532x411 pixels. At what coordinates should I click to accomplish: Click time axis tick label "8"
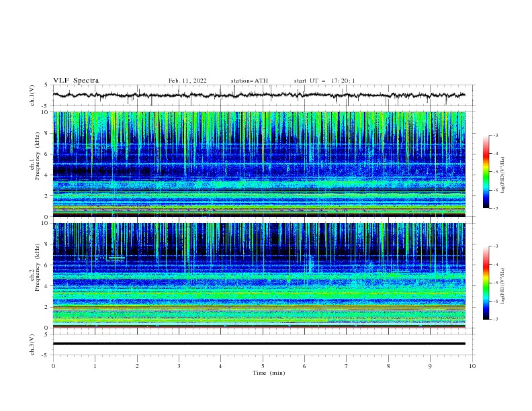[388, 366]
